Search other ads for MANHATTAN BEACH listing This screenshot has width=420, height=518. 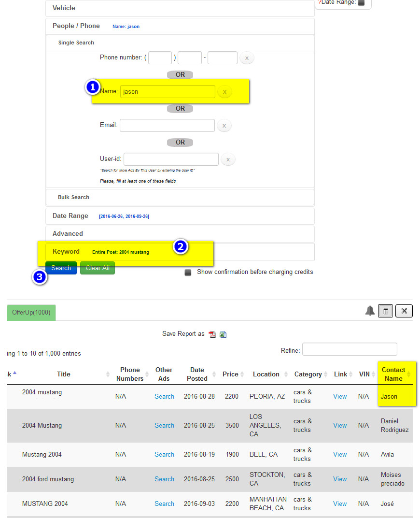164,504
